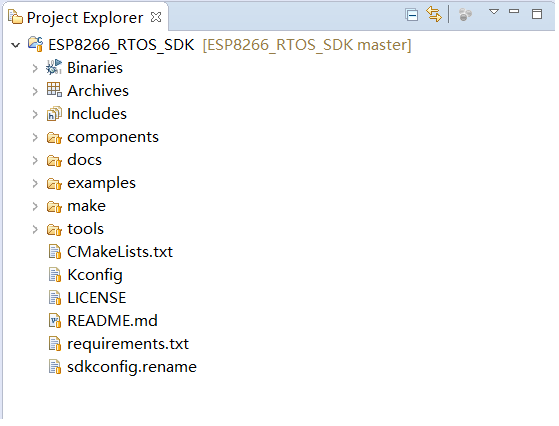Select the Project Explorer tab
The width and height of the screenshot is (559, 426).
pos(85,17)
